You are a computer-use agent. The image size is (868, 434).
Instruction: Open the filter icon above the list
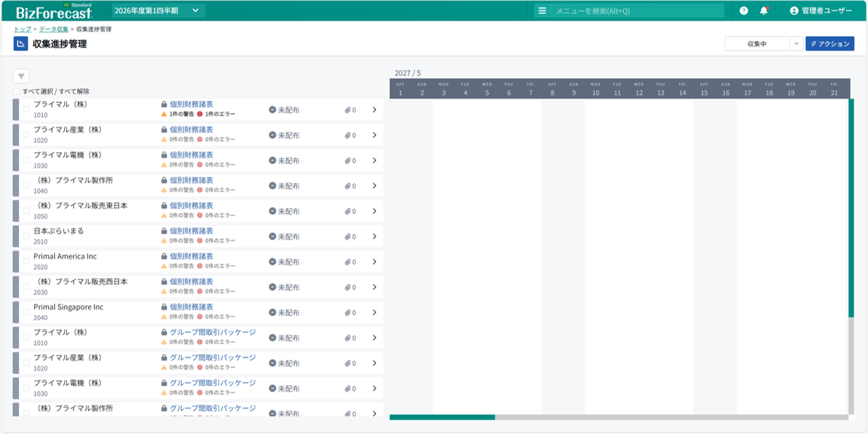point(21,76)
